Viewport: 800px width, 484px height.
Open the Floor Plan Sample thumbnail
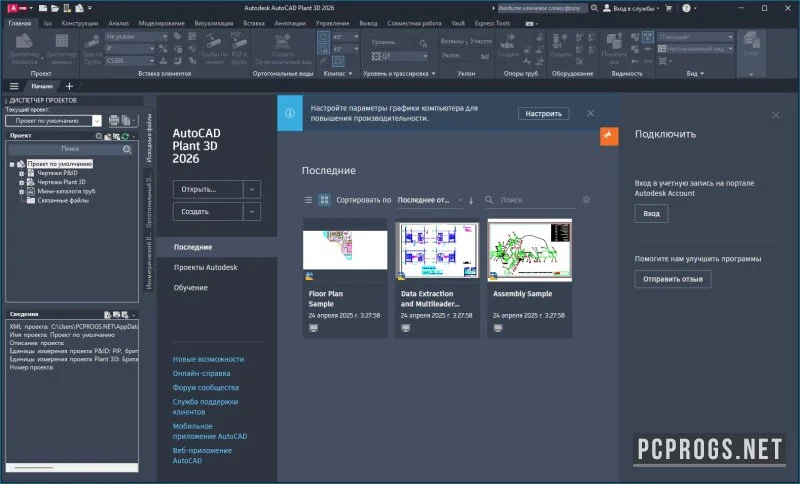pyautogui.click(x=345, y=250)
